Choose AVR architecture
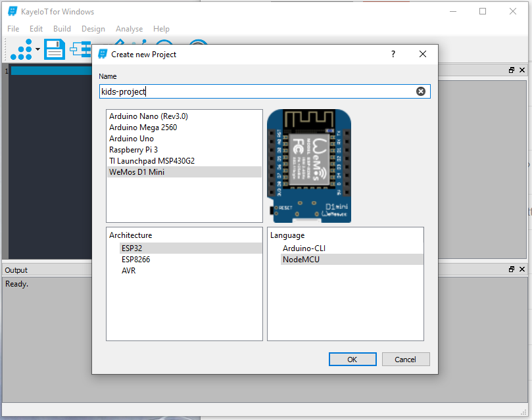 coord(191,271)
